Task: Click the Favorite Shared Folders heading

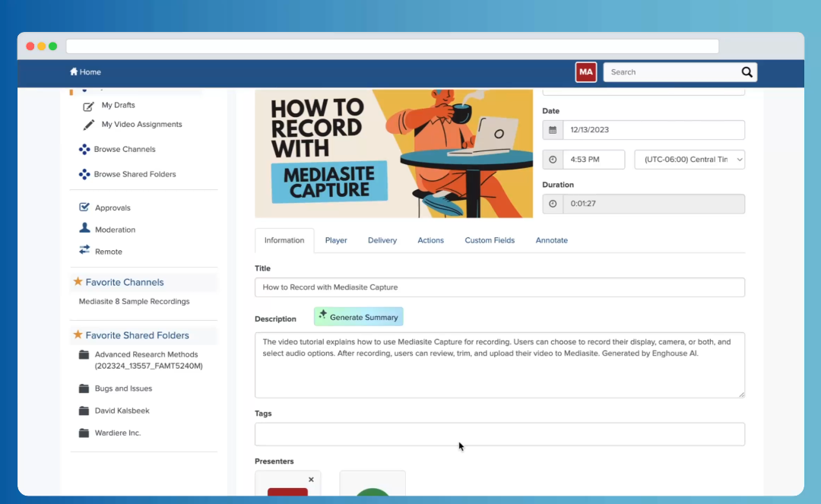Action: (137, 335)
